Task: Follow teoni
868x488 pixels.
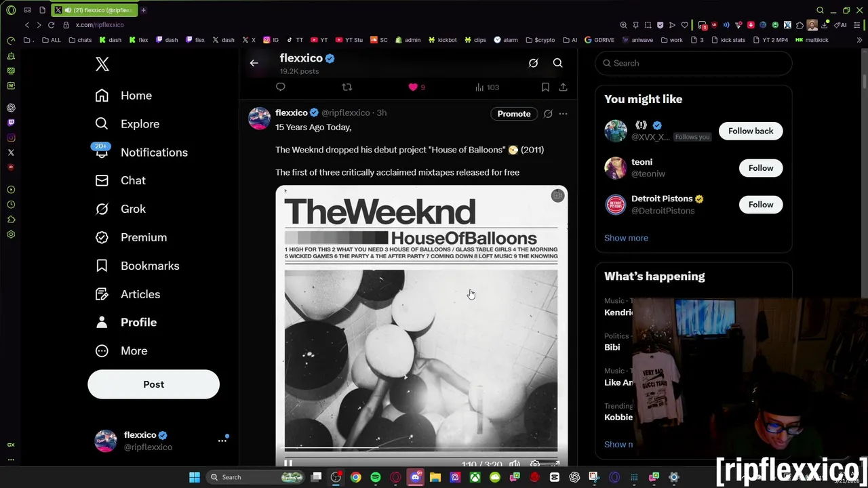Action: tap(761, 168)
